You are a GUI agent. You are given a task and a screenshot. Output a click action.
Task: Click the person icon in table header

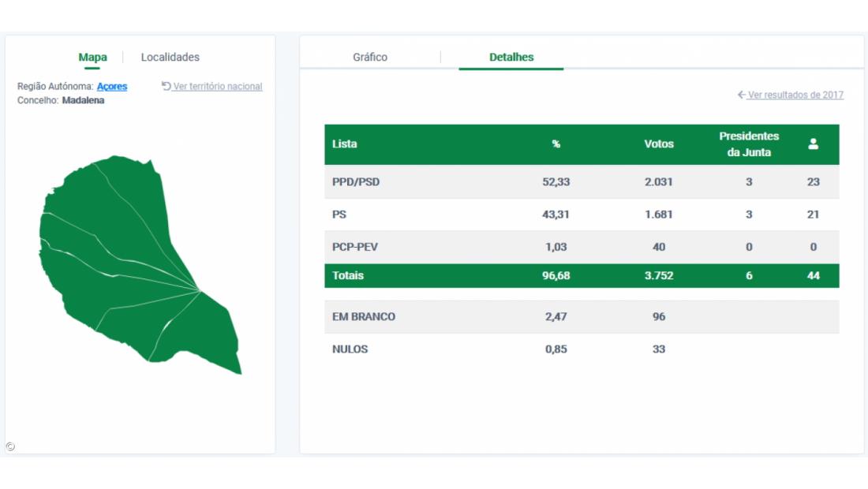point(813,144)
